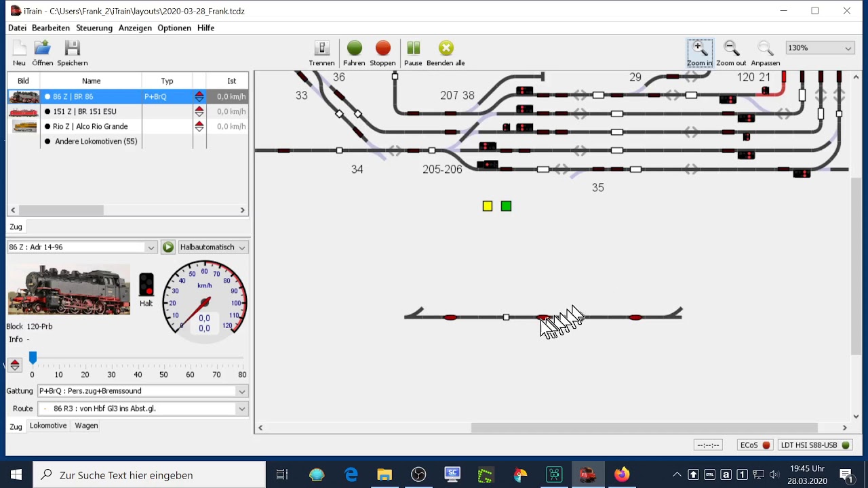Switch to the Lokomotive tab
The width and height of the screenshot is (868, 488).
[48, 426]
